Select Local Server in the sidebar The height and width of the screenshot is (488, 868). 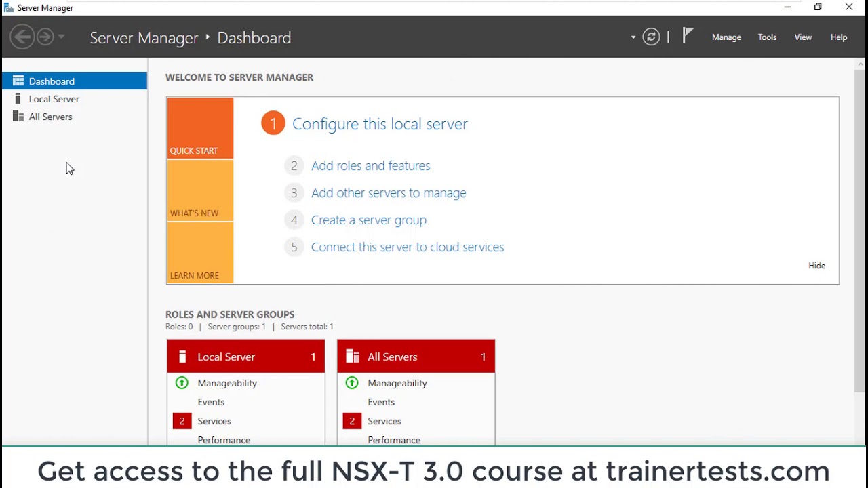pos(75,99)
